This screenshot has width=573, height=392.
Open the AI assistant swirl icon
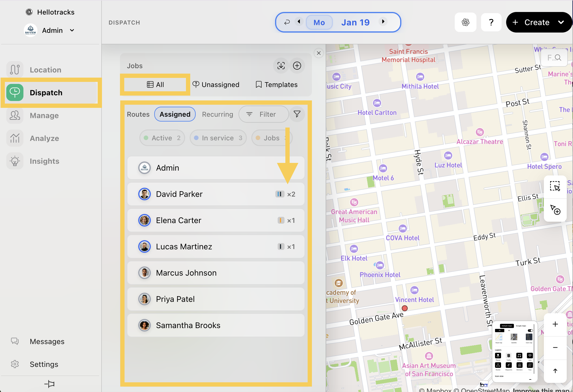(465, 22)
